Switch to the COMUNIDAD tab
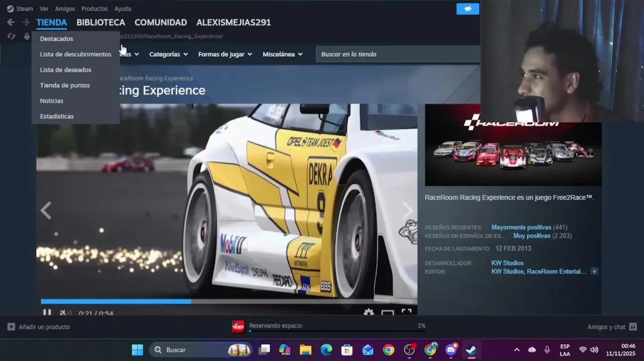The width and height of the screenshot is (644, 361). click(x=161, y=22)
